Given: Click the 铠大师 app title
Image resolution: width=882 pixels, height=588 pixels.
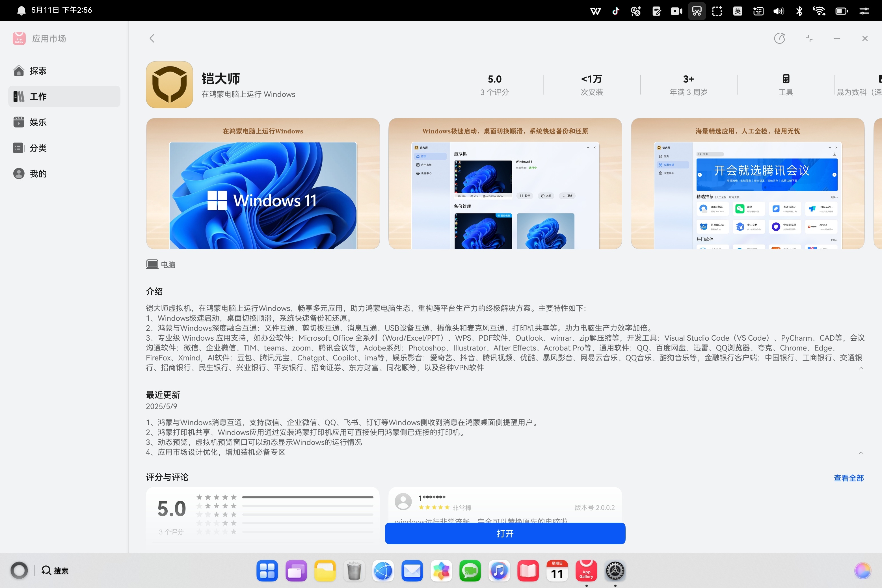Looking at the screenshot, I should pos(220,78).
